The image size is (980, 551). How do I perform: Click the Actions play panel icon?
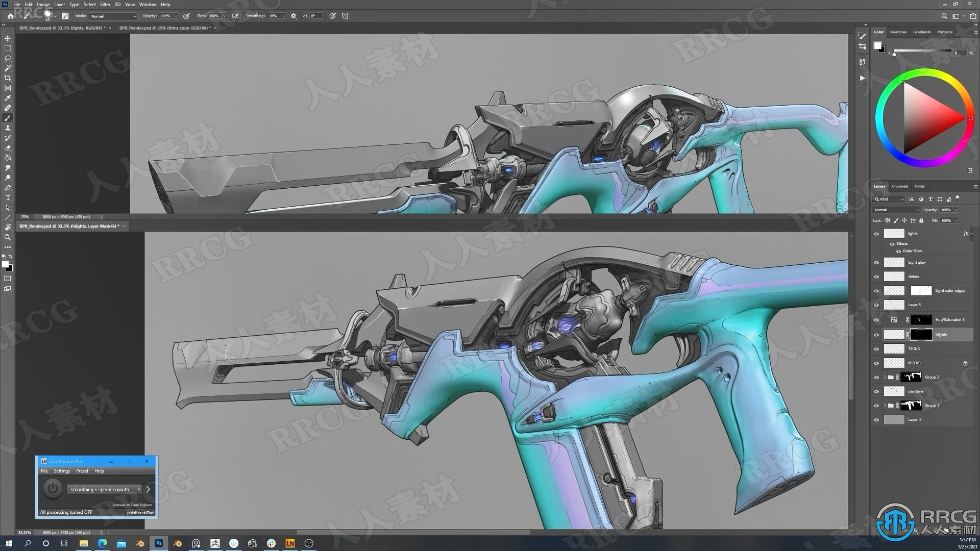(862, 78)
